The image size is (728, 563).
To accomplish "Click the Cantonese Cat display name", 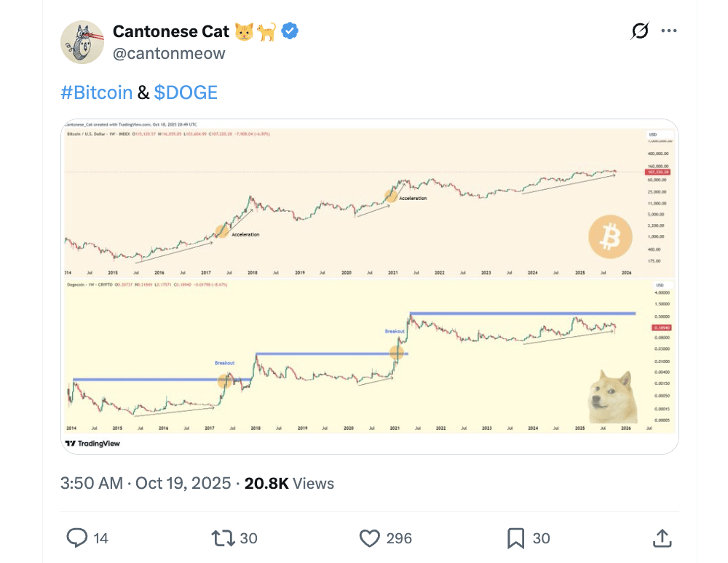I will (171, 31).
